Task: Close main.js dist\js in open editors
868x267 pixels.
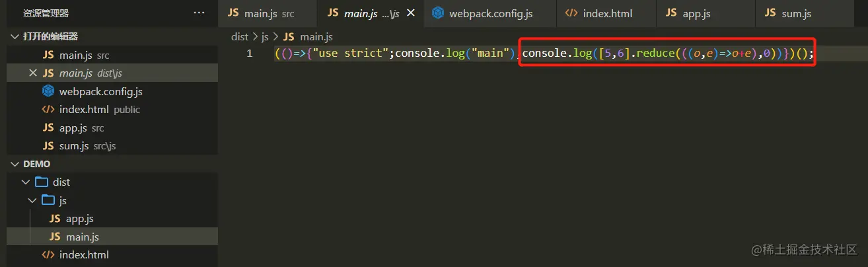Action: pos(33,73)
